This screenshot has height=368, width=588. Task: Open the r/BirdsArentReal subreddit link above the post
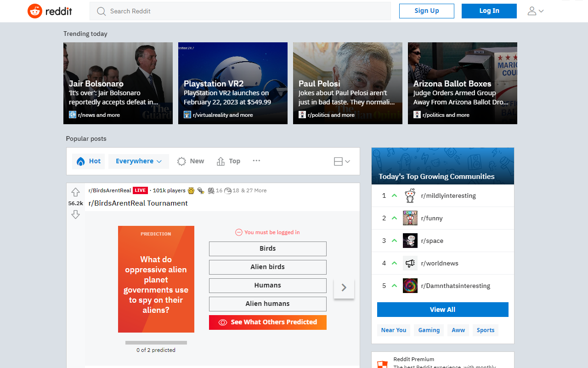pos(110,190)
